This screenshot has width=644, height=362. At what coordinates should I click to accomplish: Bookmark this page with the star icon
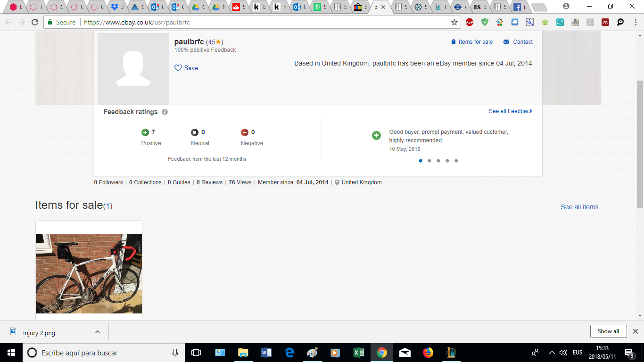454,22
